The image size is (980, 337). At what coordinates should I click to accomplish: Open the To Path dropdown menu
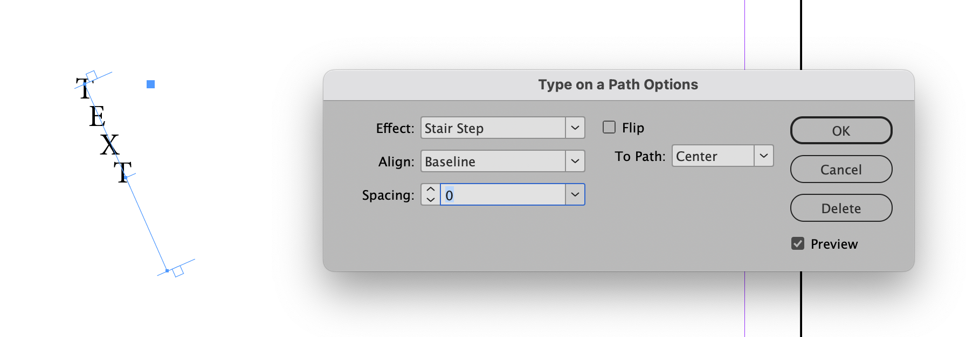pyautogui.click(x=763, y=156)
